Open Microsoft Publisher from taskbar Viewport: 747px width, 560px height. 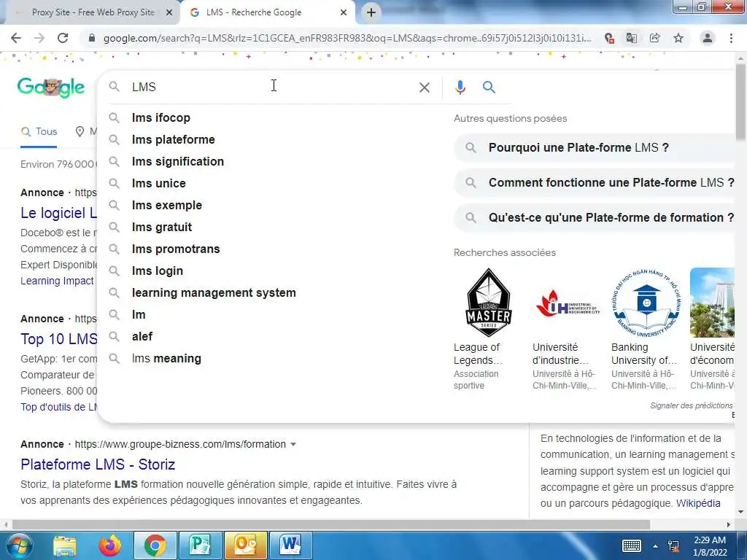(200, 545)
